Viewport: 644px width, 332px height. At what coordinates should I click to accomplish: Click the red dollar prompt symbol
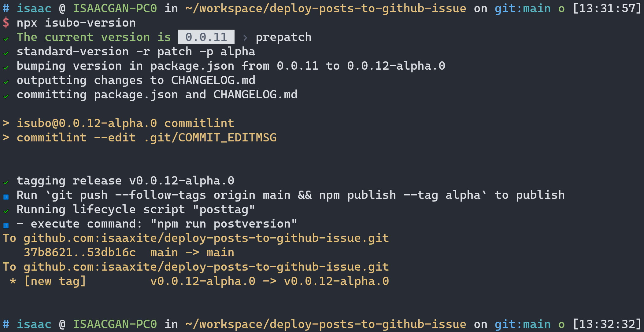coord(6,23)
